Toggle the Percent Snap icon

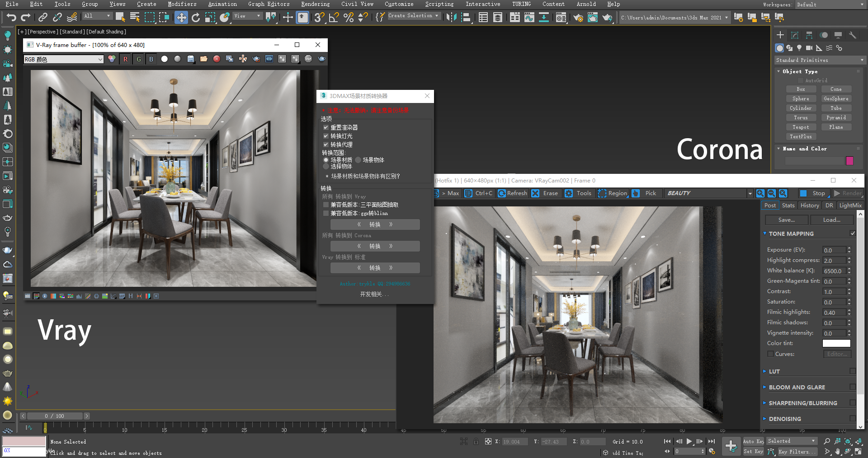pos(349,18)
